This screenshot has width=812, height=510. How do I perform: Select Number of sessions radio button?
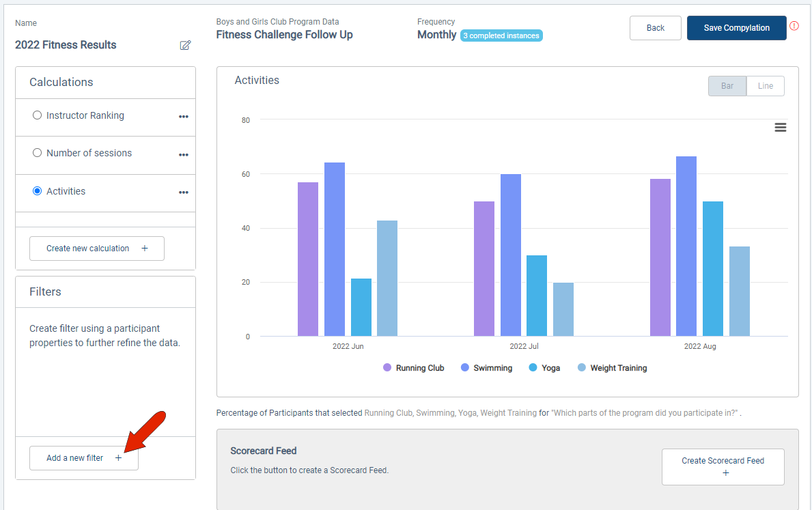pos(37,153)
